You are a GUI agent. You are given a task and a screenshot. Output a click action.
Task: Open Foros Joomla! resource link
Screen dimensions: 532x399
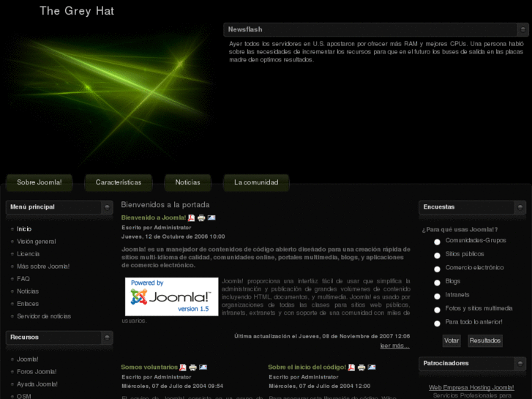click(x=37, y=372)
